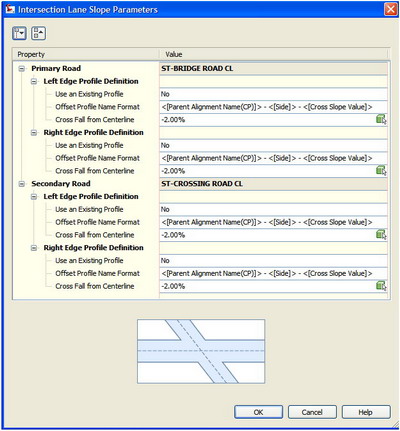The height and width of the screenshot is (431, 400).
Task: Collapse Primary Road Right Edge Profile Definition
Action: [x=34, y=133]
